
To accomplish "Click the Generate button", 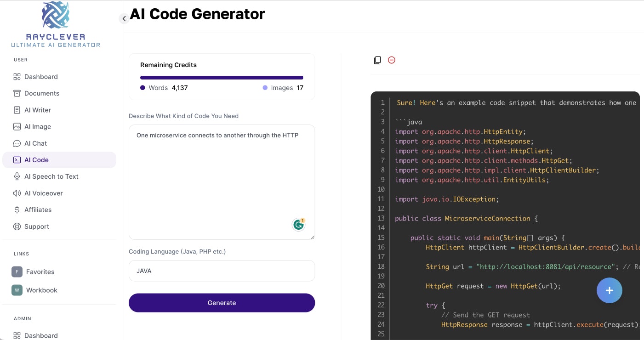I will (x=222, y=303).
